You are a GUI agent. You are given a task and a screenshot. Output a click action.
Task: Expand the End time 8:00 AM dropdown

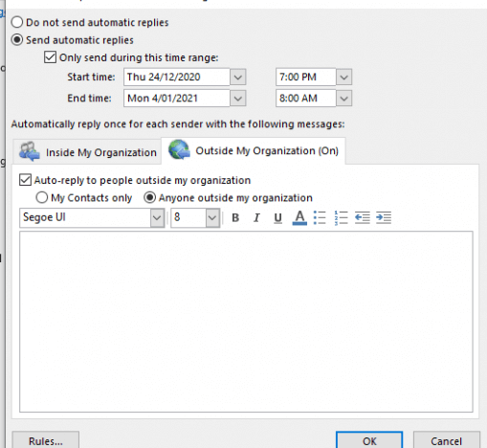pyautogui.click(x=343, y=99)
